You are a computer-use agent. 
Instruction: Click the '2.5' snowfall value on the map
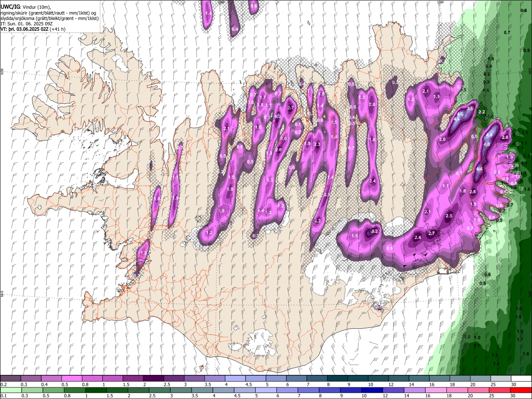(x=449, y=216)
